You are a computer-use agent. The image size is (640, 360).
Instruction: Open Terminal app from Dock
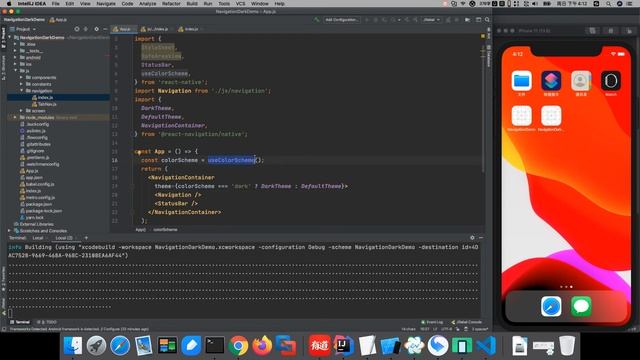point(215,345)
